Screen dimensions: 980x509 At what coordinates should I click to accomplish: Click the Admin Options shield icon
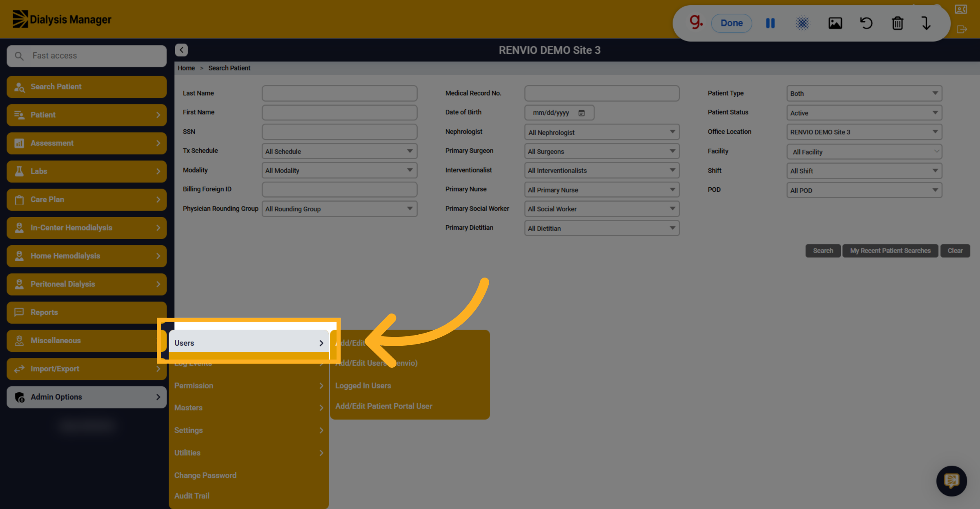coord(20,397)
